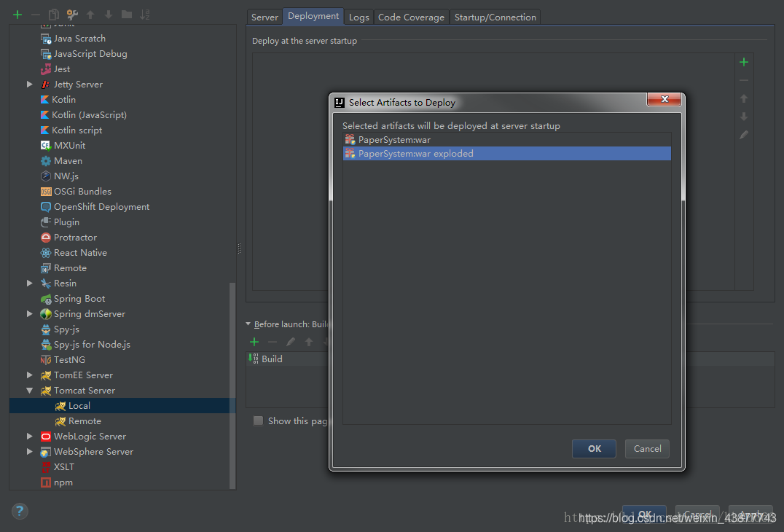Expand the Jetty Server node

[x=29, y=85]
